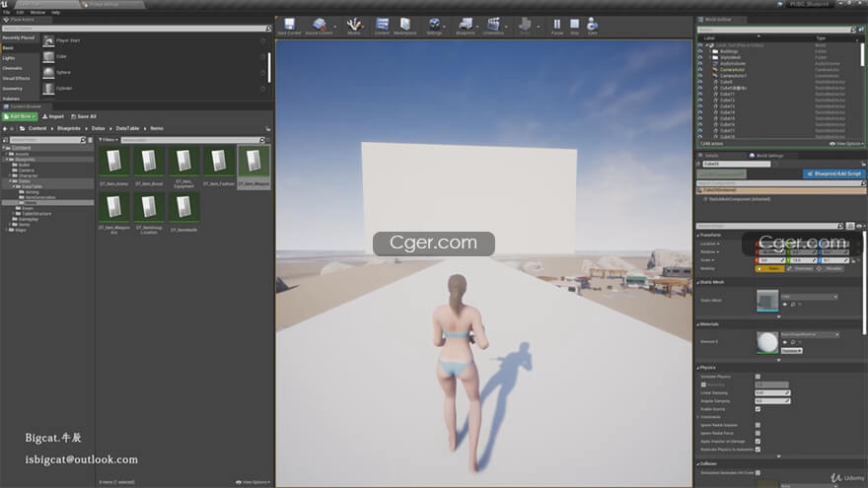Collapse the Materials section
The width and height of the screenshot is (868, 488).
click(x=698, y=324)
